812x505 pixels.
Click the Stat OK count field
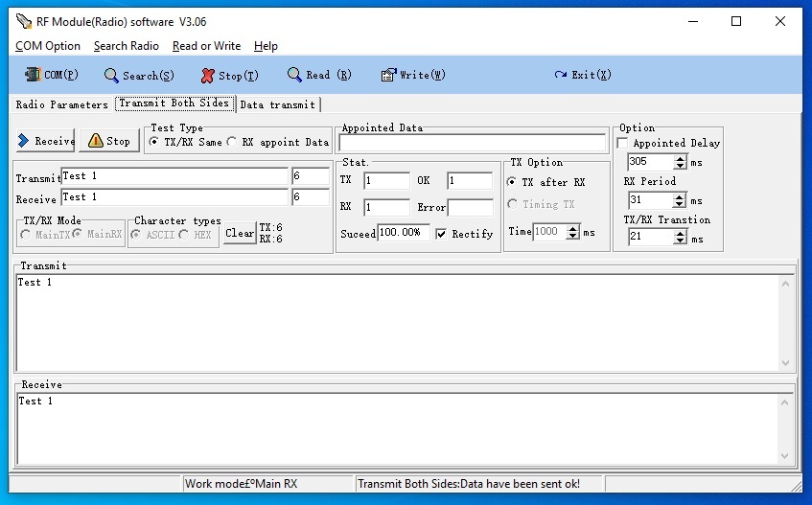(470, 180)
